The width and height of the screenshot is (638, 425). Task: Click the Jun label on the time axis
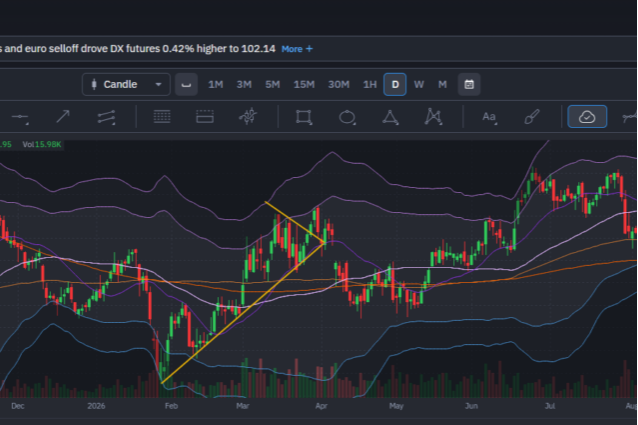coord(471,406)
